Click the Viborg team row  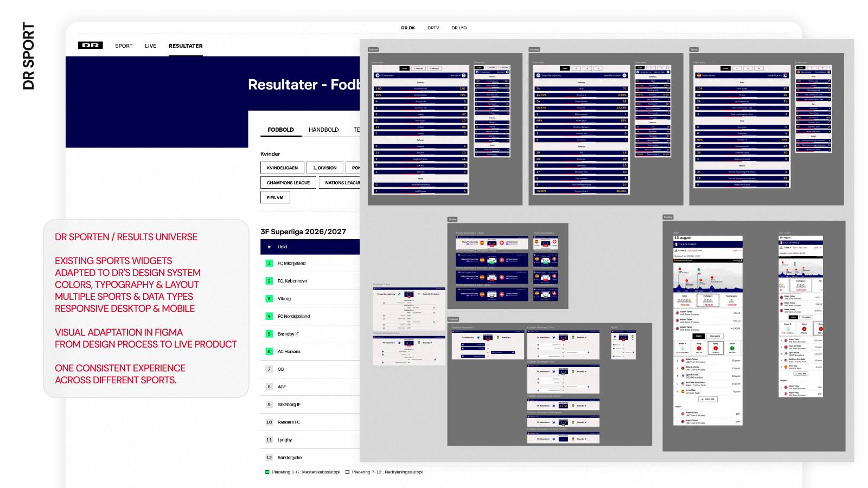click(310, 299)
